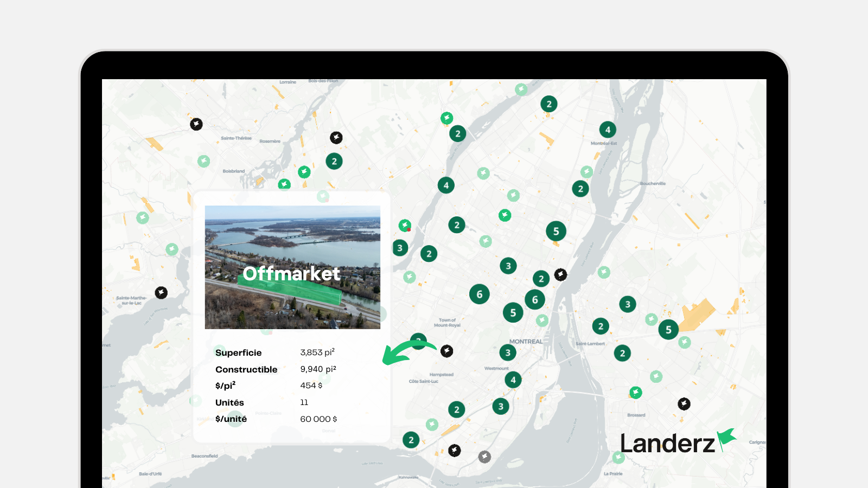This screenshot has width=868, height=488.
Task: Click the 2 cluster near Kahnawake
Action: point(411,440)
